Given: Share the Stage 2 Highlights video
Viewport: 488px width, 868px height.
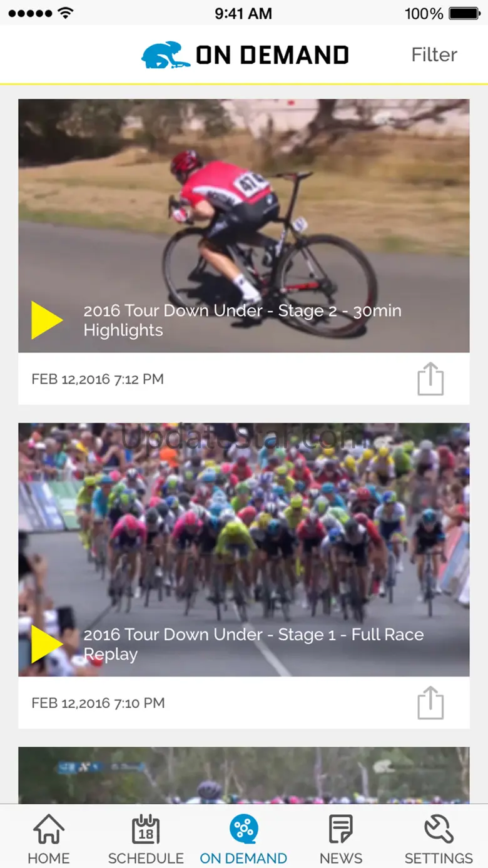Looking at the screenshot, I should pos(430,379).
